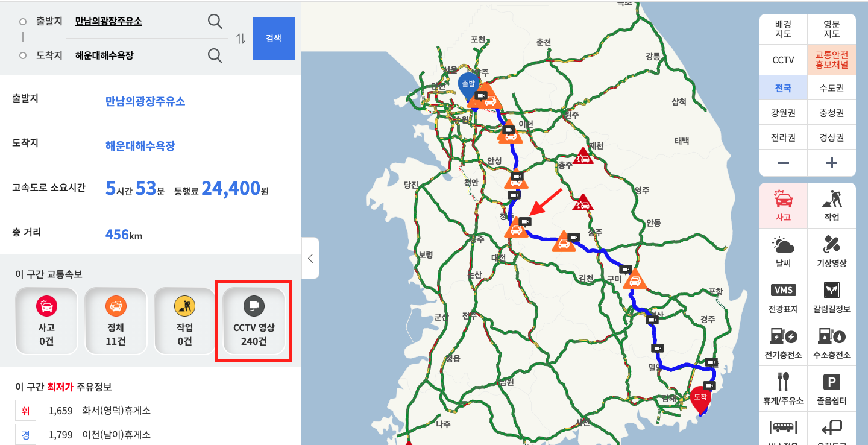Click the 검색 search button
The height and width of the screenshot is (445, 868).
(x=273, y=39)
